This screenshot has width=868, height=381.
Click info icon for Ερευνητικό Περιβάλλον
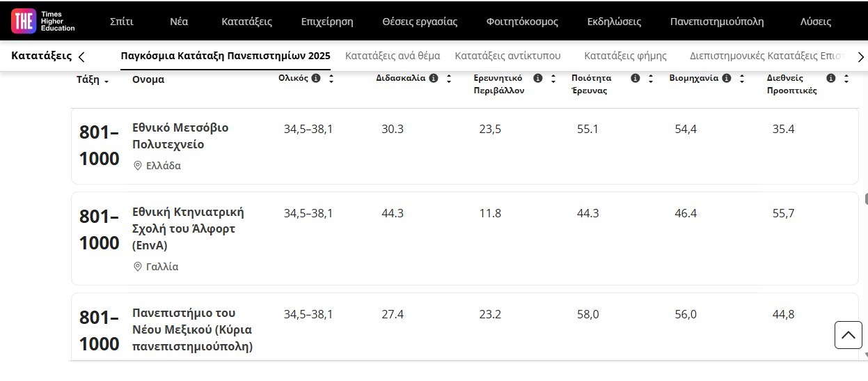pos(537,79)
